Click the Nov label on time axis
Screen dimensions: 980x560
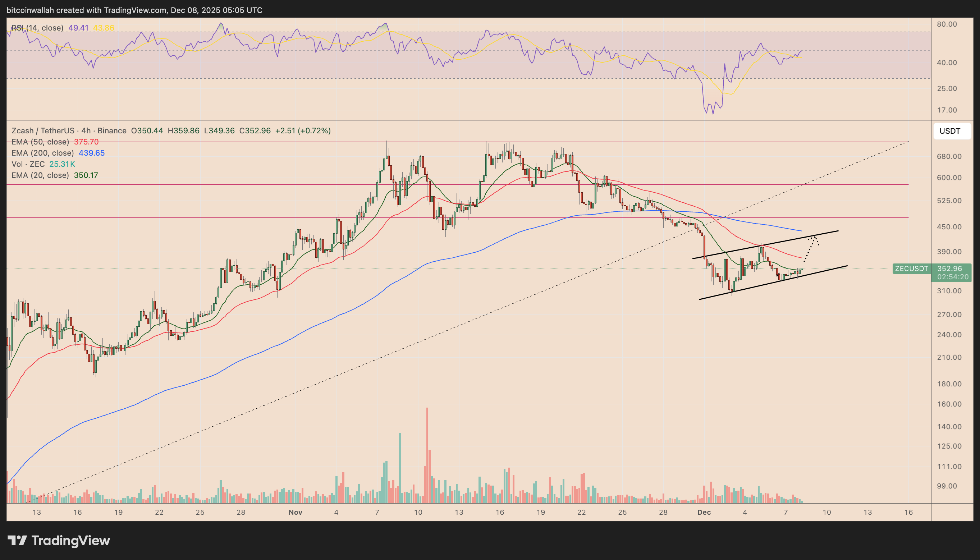click(x=296, y=512)
